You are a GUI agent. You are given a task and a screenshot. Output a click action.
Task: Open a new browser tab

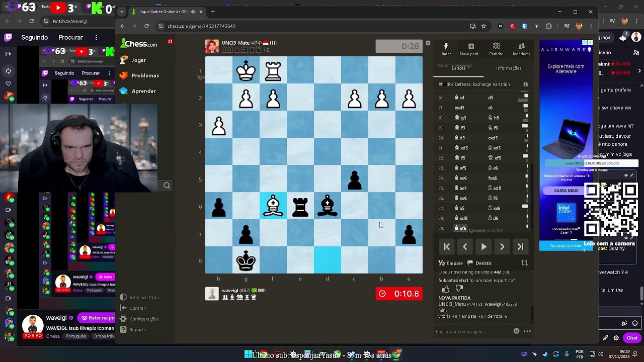pos(213,12)
